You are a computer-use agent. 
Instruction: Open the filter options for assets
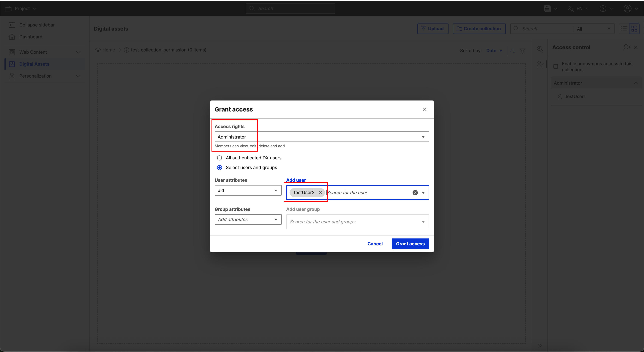[x=523, y=51]
